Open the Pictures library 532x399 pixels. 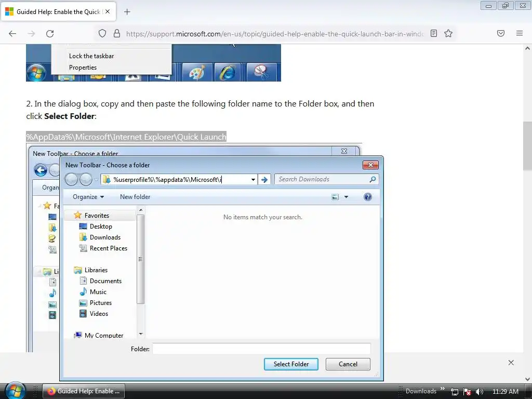101,303
